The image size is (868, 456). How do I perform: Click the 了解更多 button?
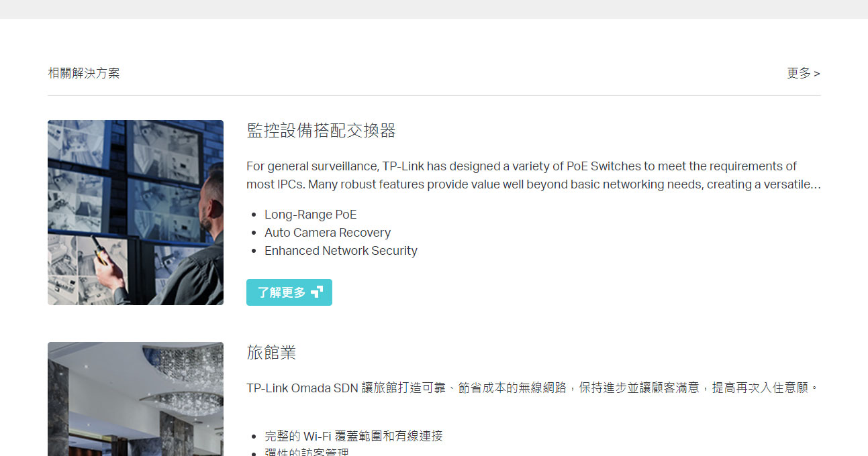tap(289, 292)
